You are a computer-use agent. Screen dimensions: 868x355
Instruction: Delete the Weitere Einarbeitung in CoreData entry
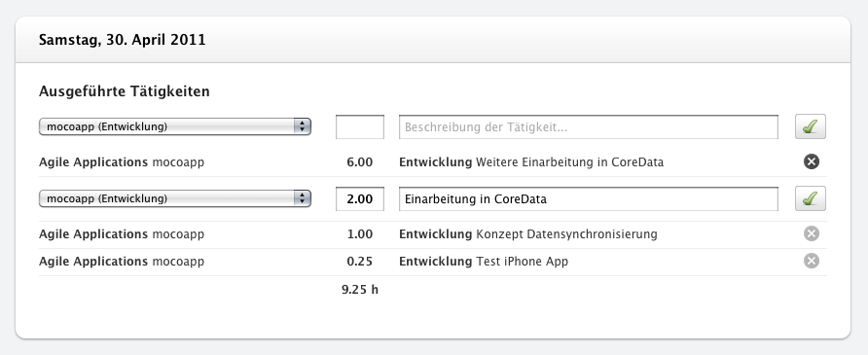812,161
